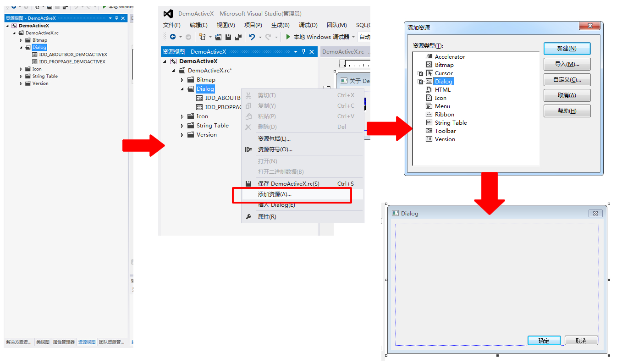The width and height of the screenshot is (622, 364).
Task: Expand the Bitmap folder arrow in the middle tree
Action: [x=182, y=80]
